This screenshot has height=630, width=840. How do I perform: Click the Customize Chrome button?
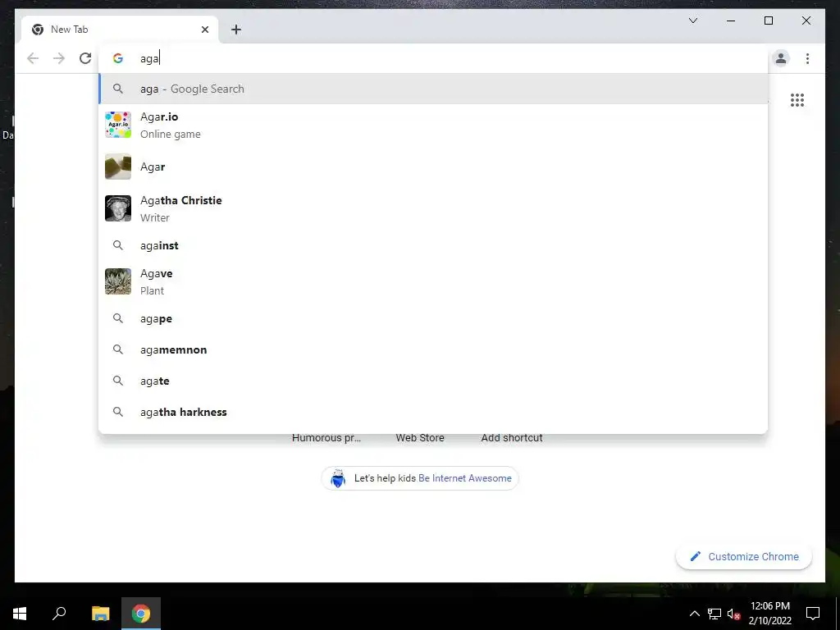[x=743, y=557]
